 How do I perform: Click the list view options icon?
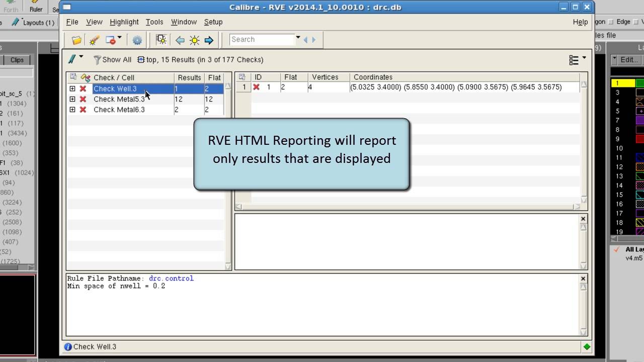click(x=574, y=60)
